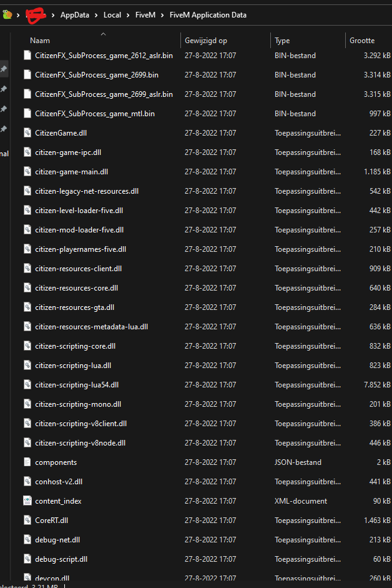392x588 pixels.
Task: Select debug-script.dll file icon
Action: pyautogui.click(x=27, y=559)
